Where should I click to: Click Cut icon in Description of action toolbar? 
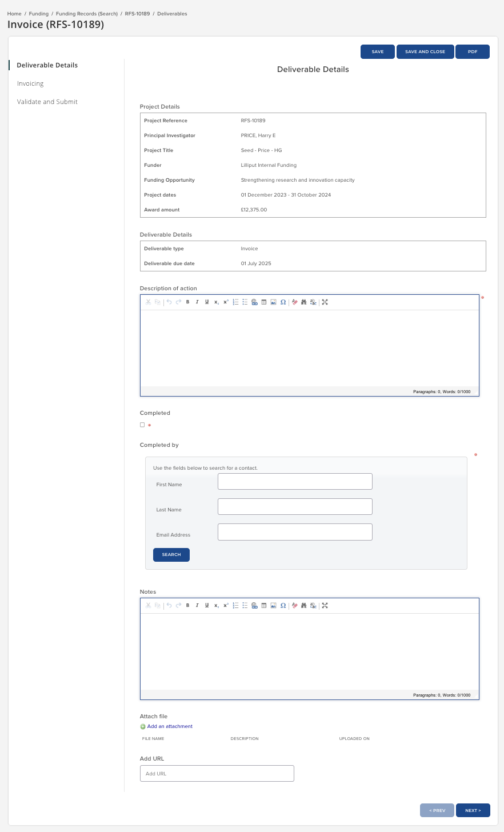coord(148,302)
